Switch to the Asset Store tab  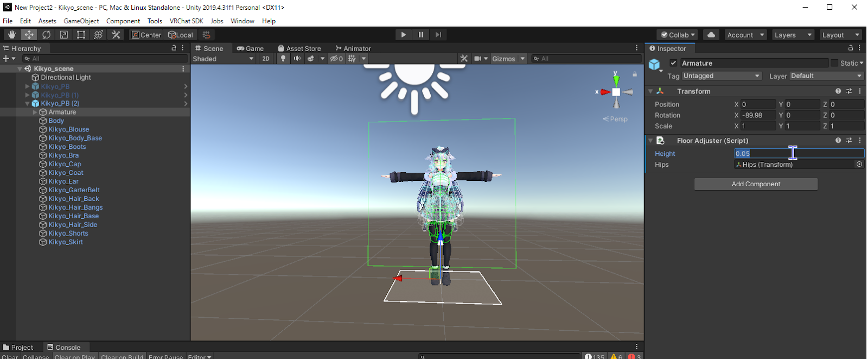click(299, 48)
